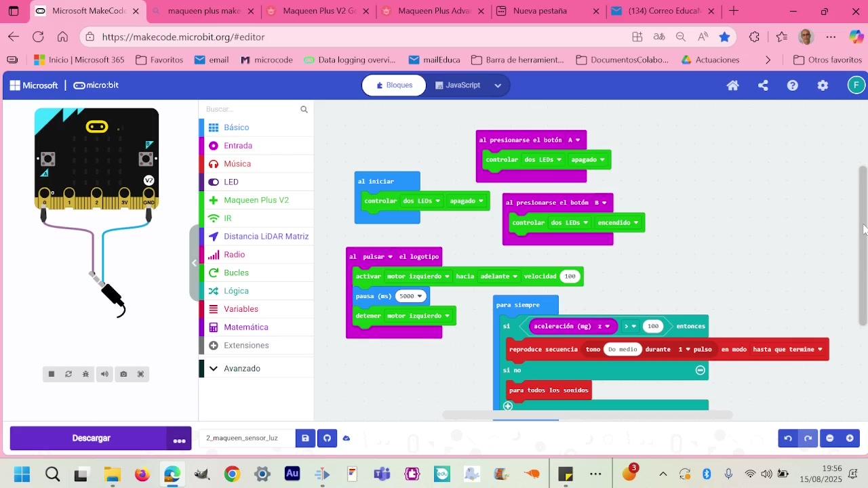Screen dimensions: 868x488
Task: Redo the last block change
Action: (x=808, y=439)
